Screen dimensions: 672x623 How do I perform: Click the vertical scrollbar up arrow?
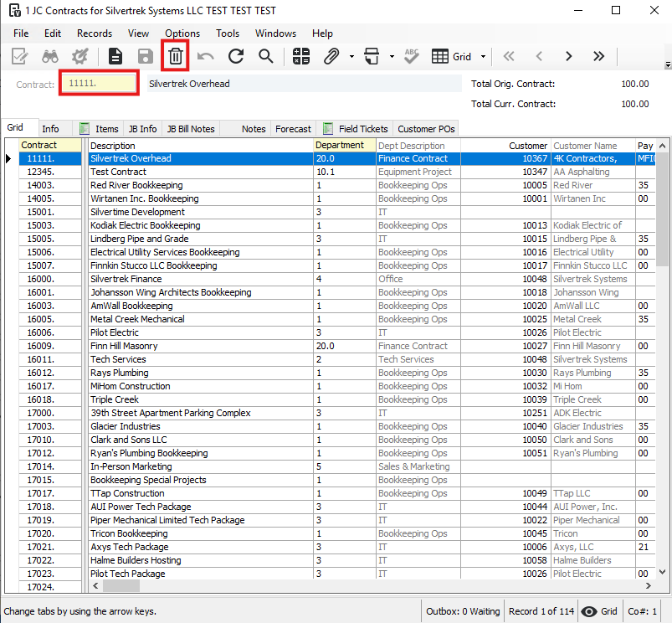662,146
